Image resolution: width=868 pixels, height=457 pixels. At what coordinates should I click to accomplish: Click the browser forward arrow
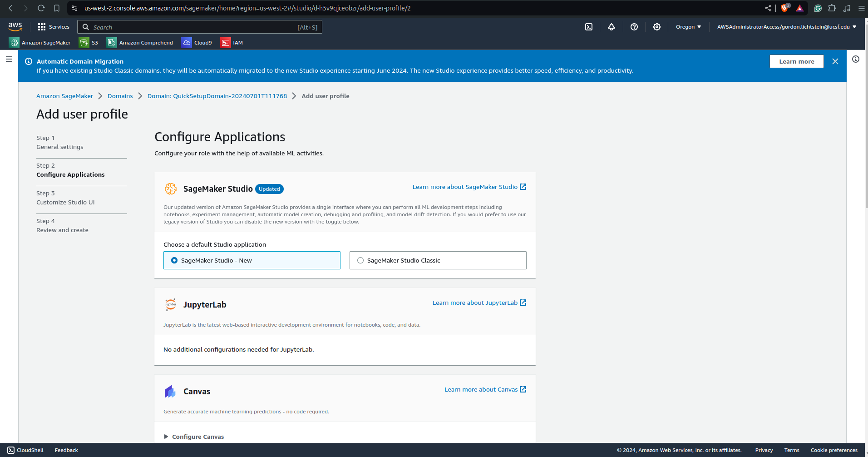[x=26, y=8]
